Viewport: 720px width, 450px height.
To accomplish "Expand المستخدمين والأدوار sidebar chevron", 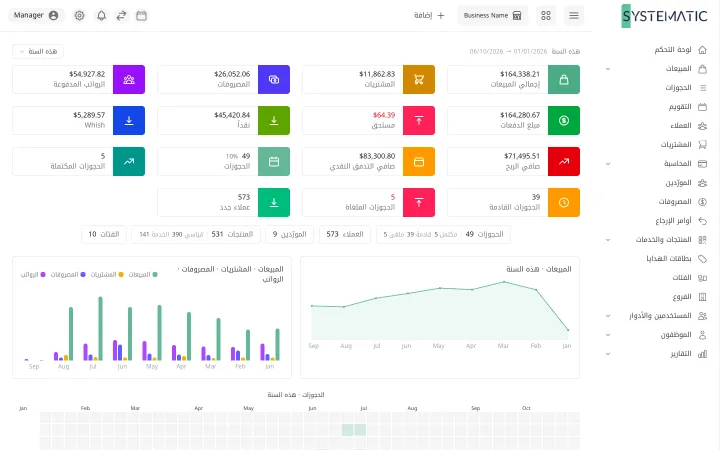I will pyautogui.click(x=608, y=315).
